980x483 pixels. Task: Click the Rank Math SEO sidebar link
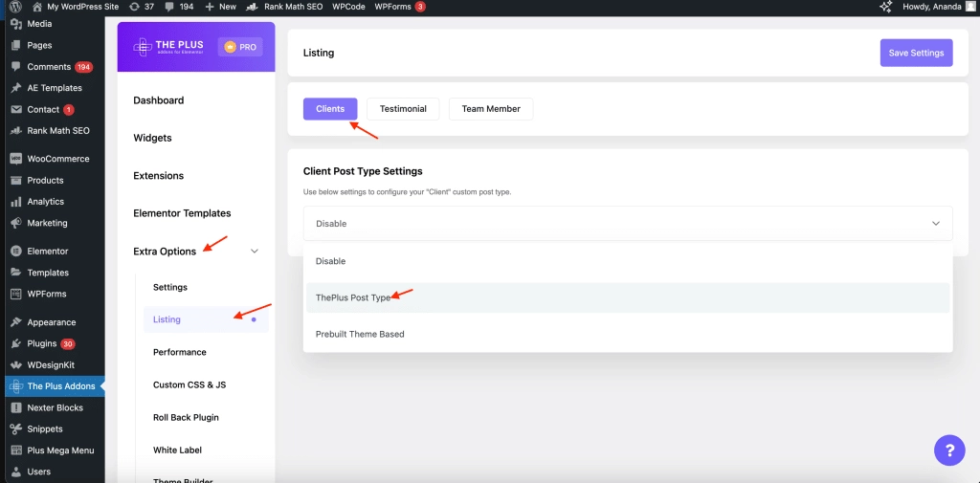coord(58,131)
